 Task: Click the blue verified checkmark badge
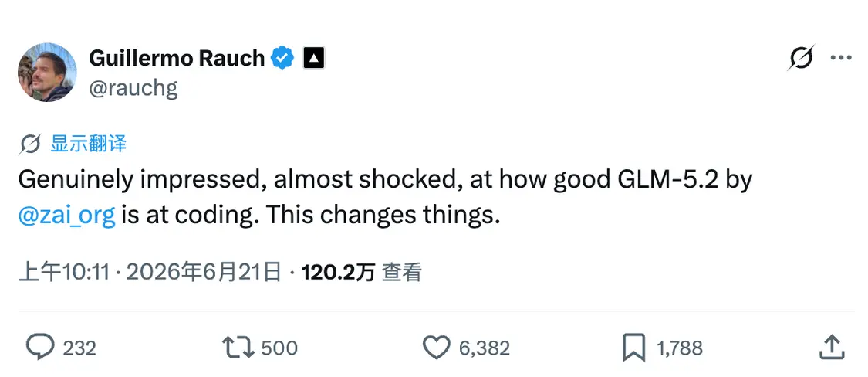[x=282, y=58]
